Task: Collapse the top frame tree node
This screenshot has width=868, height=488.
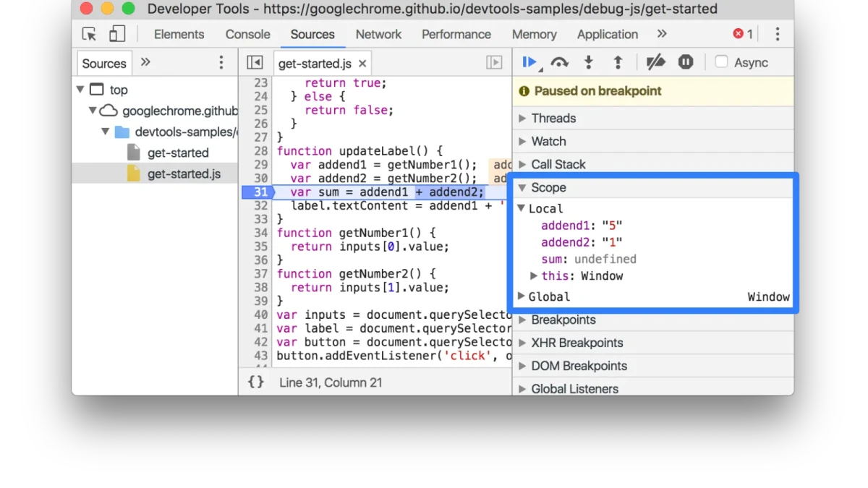Action: click(x=80, y=90)
